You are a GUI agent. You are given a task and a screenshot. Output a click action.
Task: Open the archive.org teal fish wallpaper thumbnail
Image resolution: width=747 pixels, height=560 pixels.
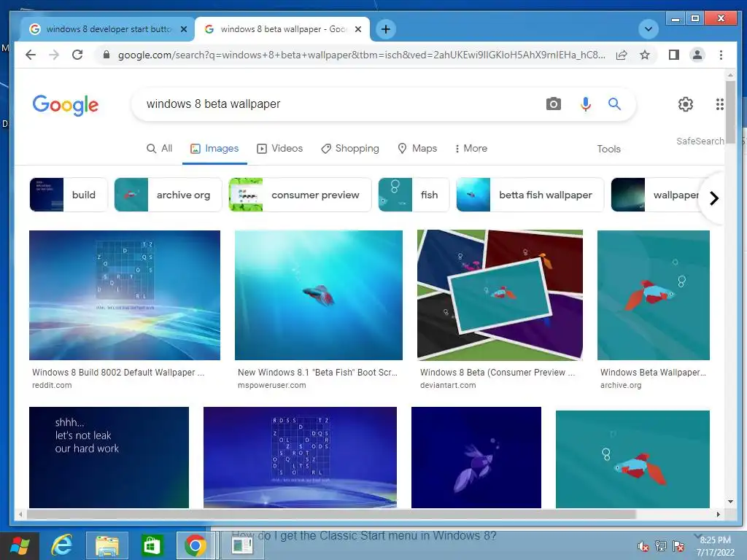(x=654, y=295)
